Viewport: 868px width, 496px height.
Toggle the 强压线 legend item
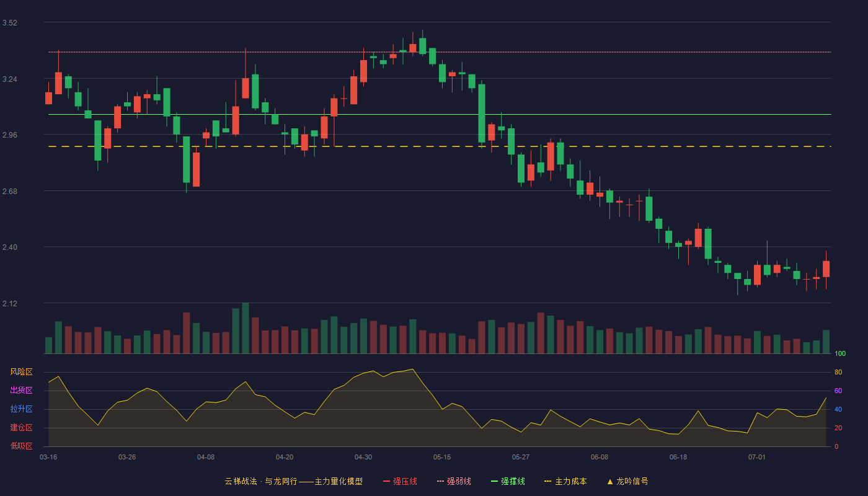point(400,481)
